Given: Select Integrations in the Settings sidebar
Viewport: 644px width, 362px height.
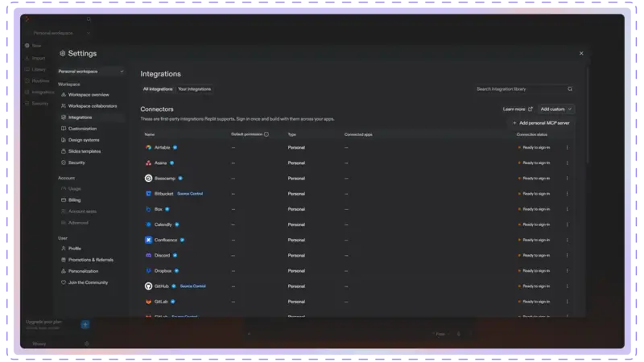Looking at the screenshot, I should [x=90, y=117].
